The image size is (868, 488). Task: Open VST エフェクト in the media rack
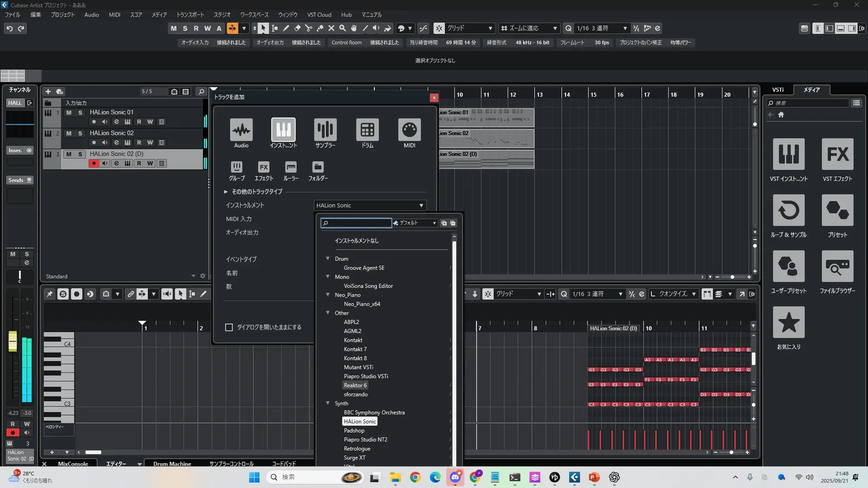[x=837, y=155]
